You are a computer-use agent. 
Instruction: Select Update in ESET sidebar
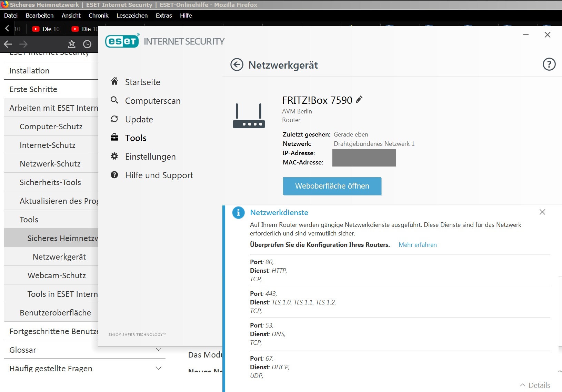(139, 119)
